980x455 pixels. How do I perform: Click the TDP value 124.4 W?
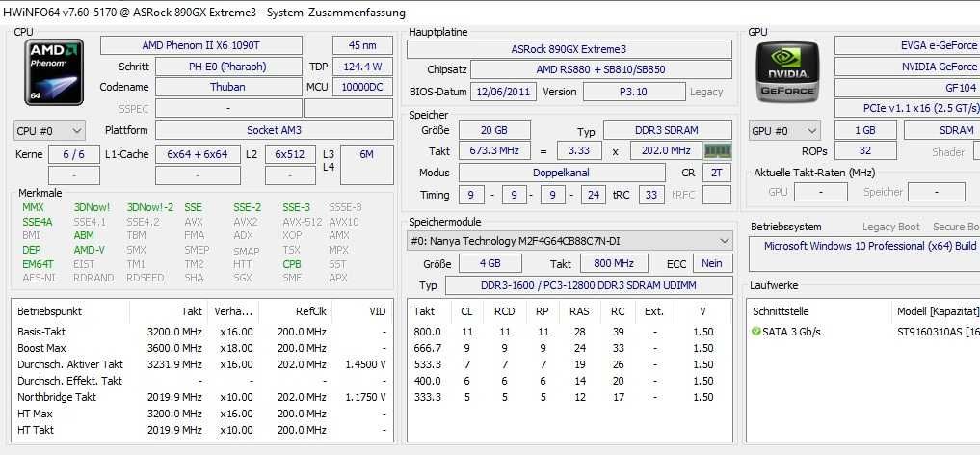coord(362,67)
